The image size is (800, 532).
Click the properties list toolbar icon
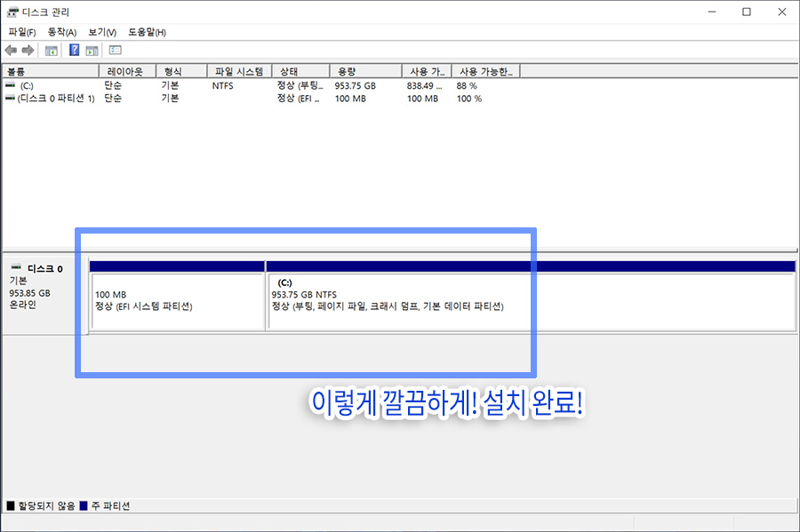click(x=116, y=50)
